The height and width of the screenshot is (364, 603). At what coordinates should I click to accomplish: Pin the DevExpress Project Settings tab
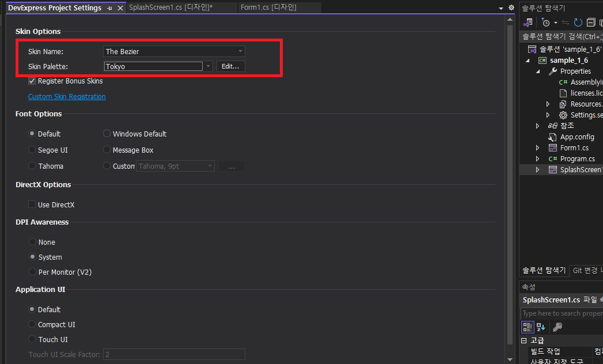109,8
